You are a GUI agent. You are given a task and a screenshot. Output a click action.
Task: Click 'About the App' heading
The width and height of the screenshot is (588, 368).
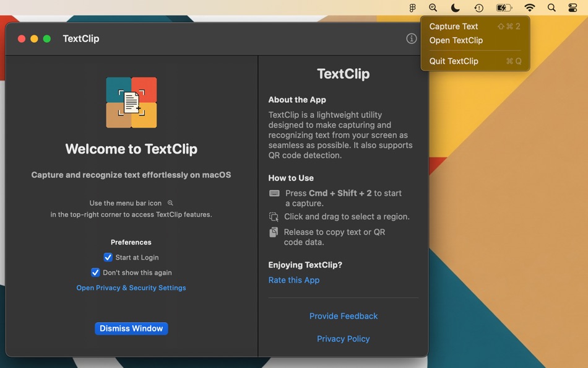[297, 100]
